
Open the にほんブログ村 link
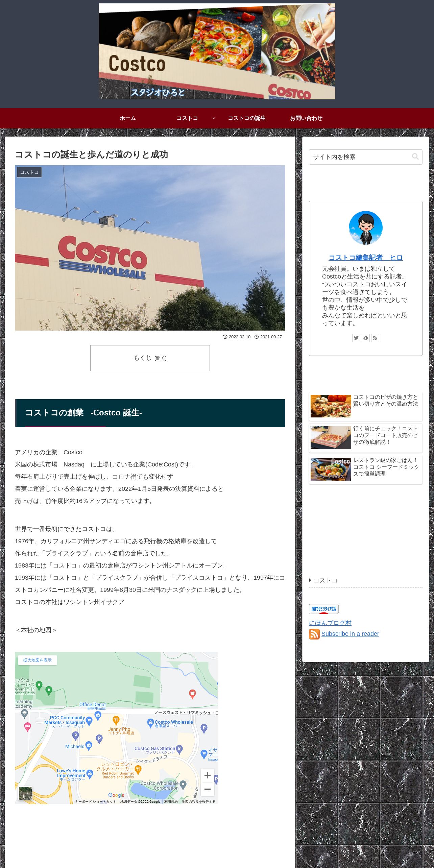(330, 623)
